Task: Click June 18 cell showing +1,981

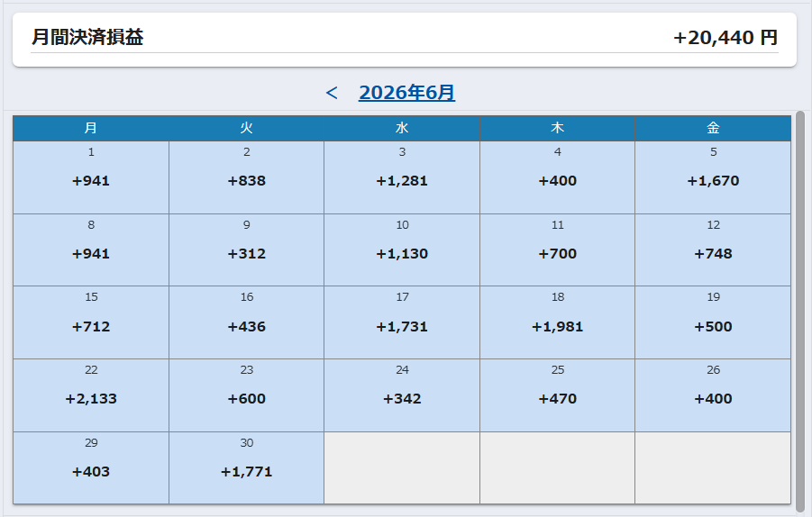Action: [x=557, y=322]
